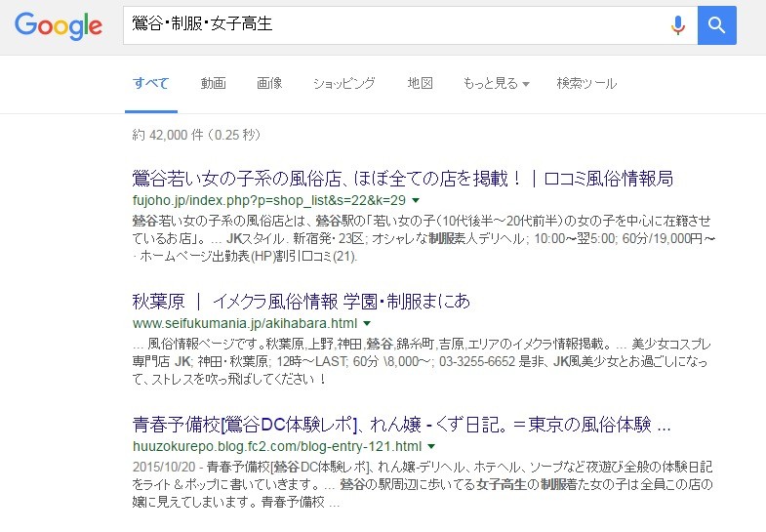Start voice search with microphone icon

[677, 25]
